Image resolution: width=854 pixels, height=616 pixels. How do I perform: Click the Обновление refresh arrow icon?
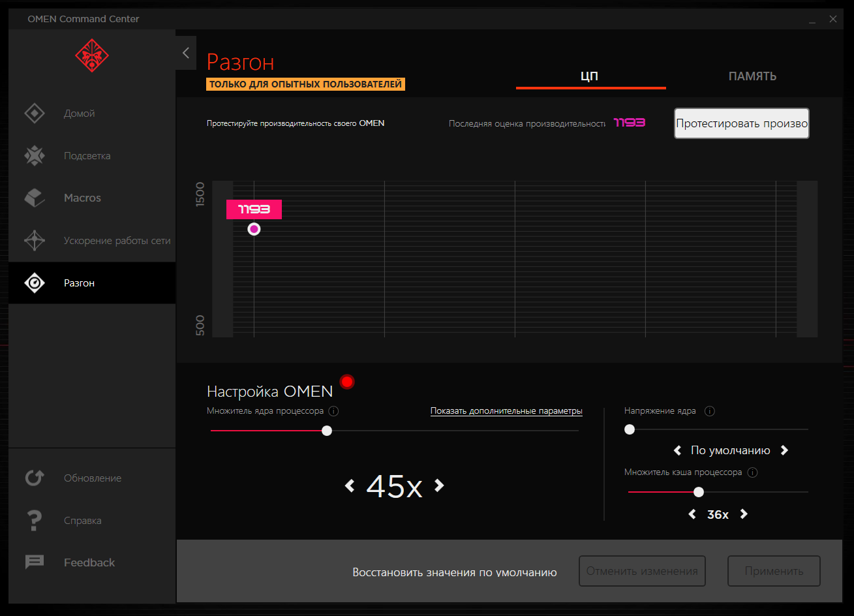tap(34, 478)
